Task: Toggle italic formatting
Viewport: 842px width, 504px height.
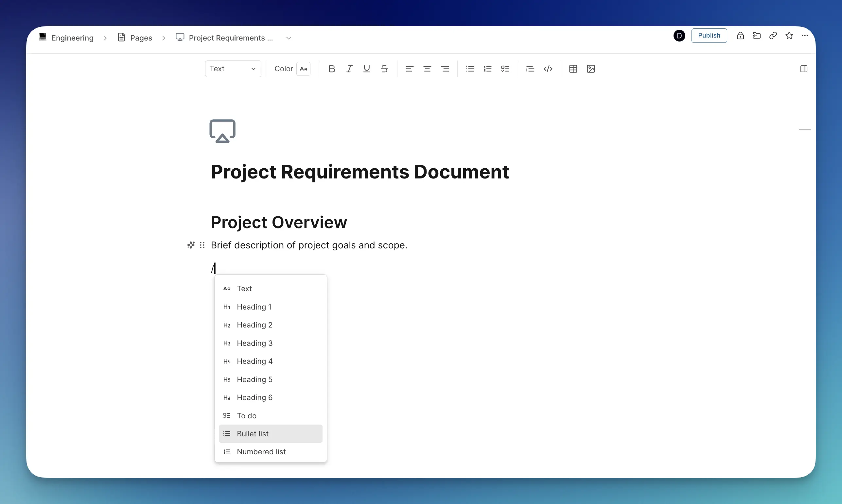Action: [x=349, y=69]
